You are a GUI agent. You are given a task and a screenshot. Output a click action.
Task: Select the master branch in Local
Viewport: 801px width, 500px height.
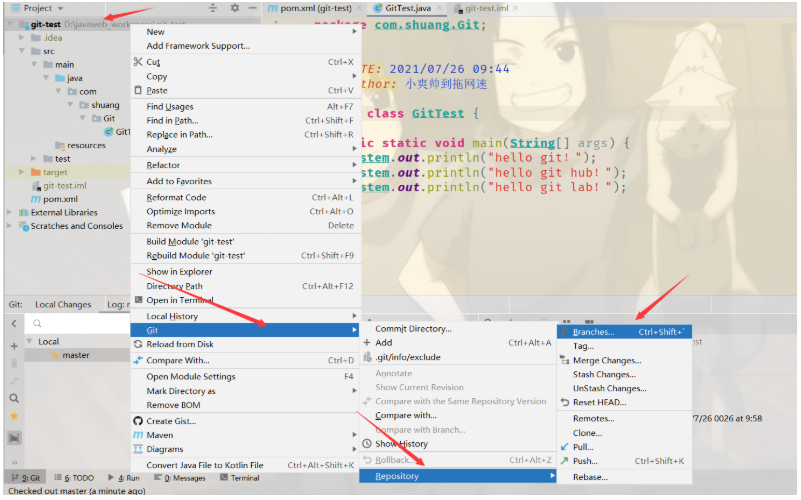78,355
